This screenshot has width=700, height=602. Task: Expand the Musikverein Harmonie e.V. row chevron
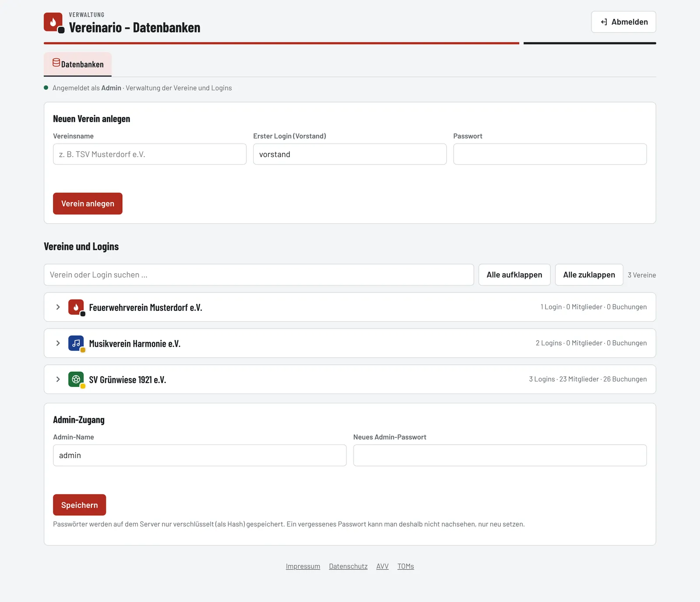[x=58, y=343]
